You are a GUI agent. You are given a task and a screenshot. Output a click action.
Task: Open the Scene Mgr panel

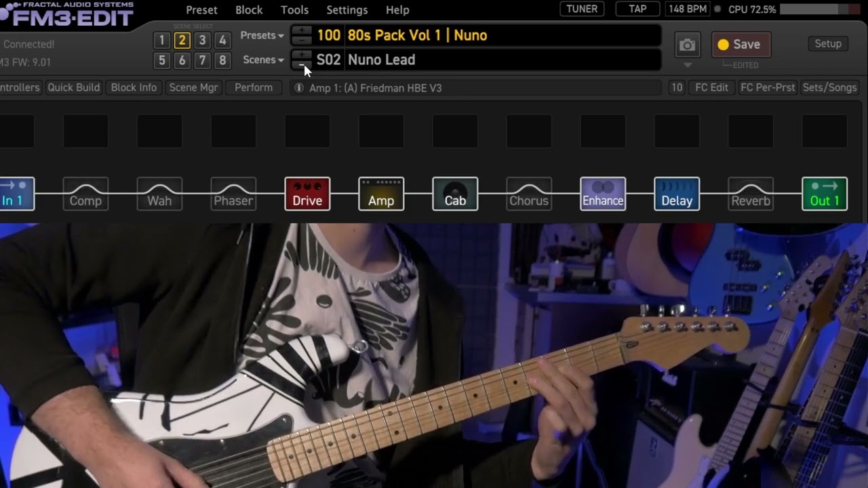click(193, 87)
